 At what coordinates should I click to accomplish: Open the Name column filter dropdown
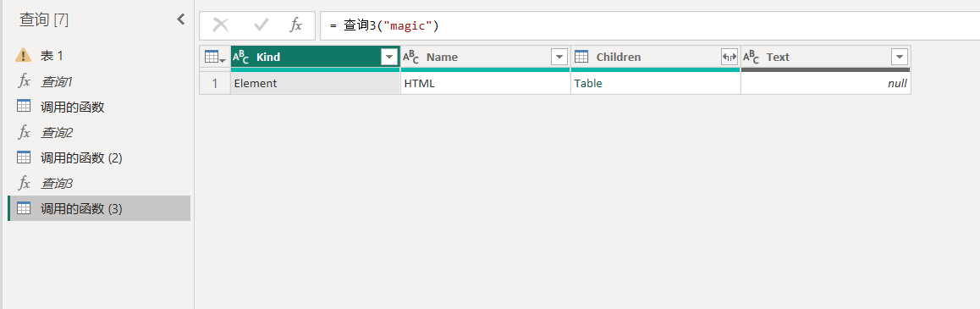tap(559, 57)
